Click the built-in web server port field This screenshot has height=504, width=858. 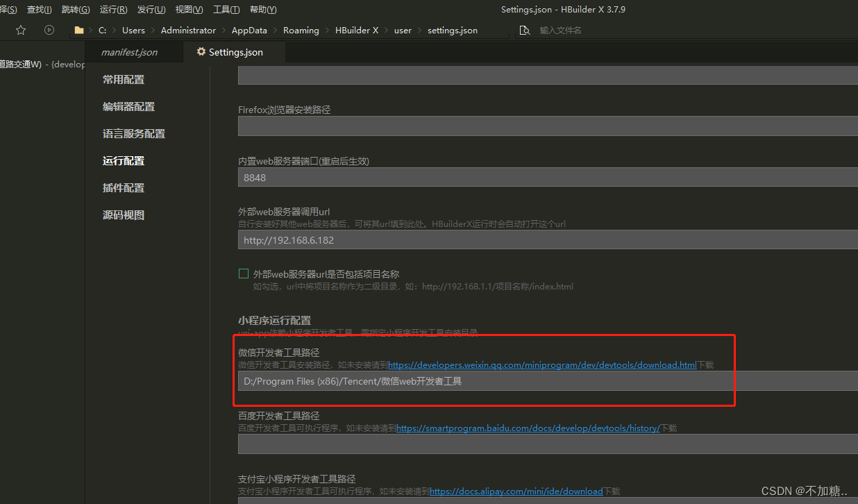(x=541, y=178)
